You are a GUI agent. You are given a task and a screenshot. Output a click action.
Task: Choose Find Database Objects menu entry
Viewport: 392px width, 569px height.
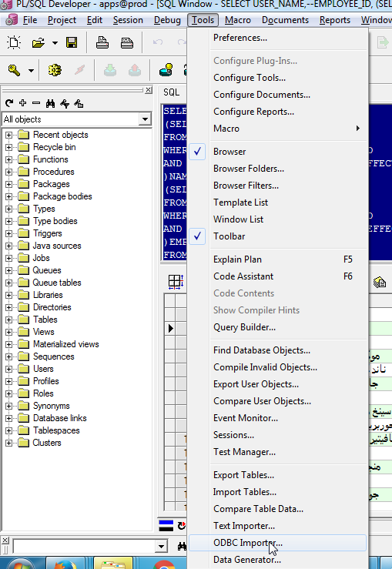click(x=278, y=350)
